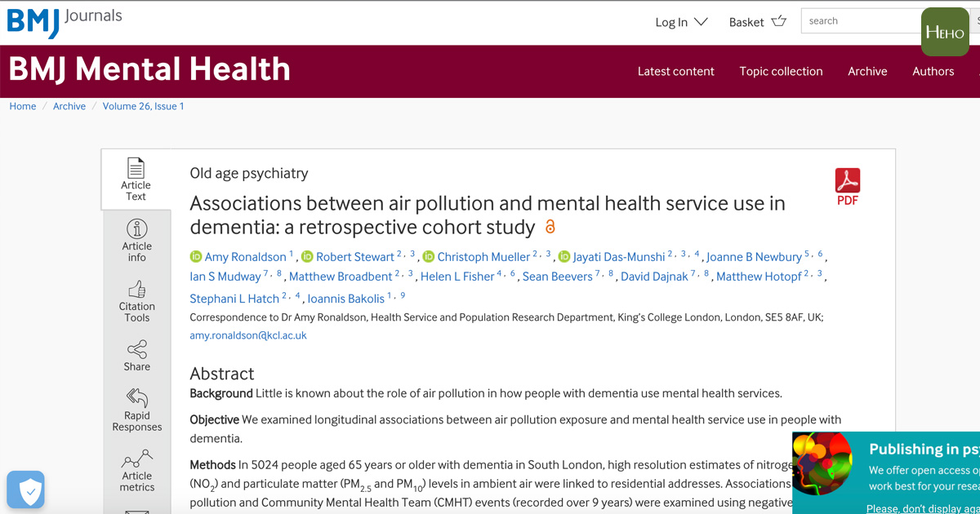Go to the Archive nav menu
The image size is (980, 514).
(867, 71)
